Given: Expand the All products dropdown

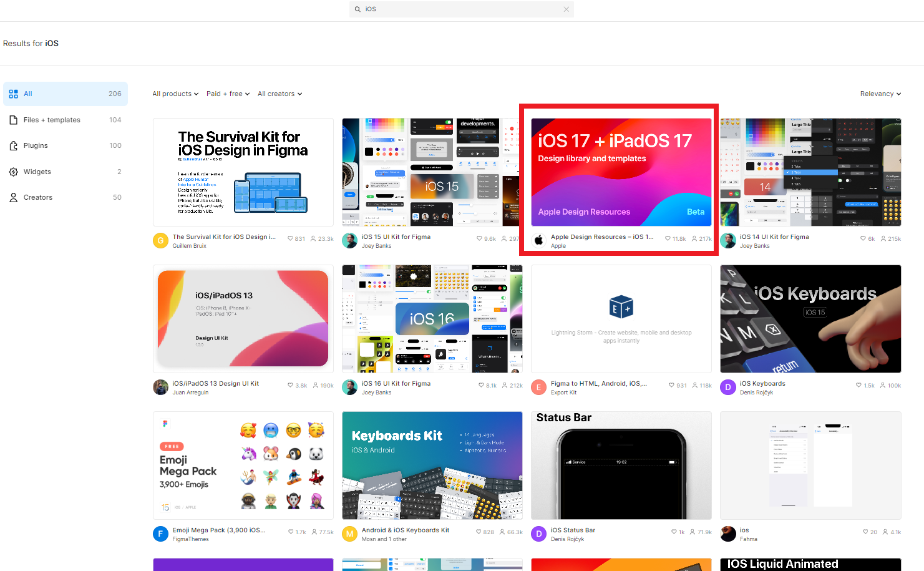Looking at the screenshot, I should tap(175, 94).
